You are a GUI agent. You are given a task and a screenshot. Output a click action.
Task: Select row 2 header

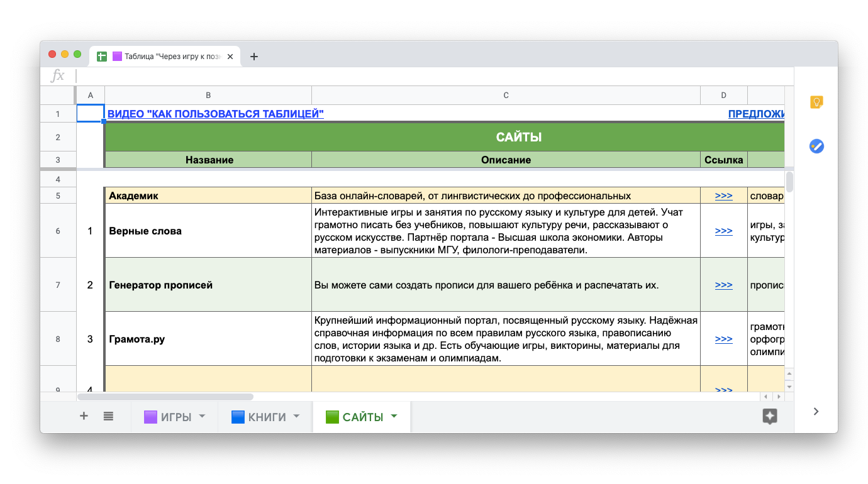coord(58,137)
